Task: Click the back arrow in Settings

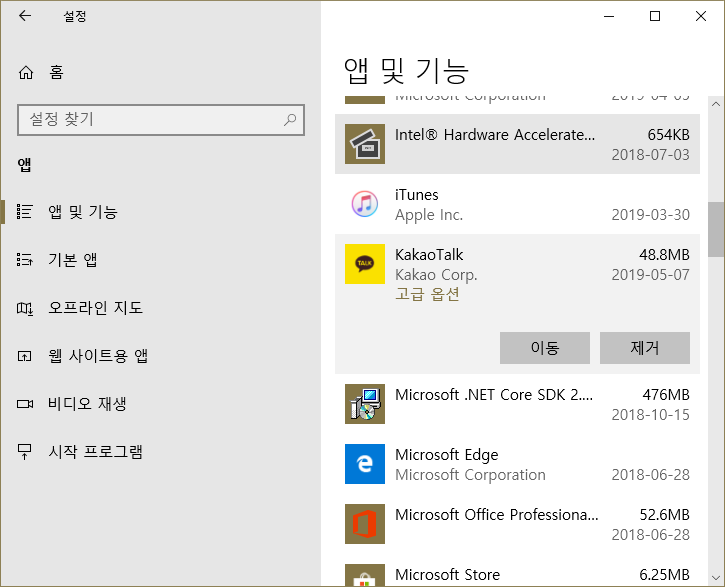Action: click(x=25, y=16)
